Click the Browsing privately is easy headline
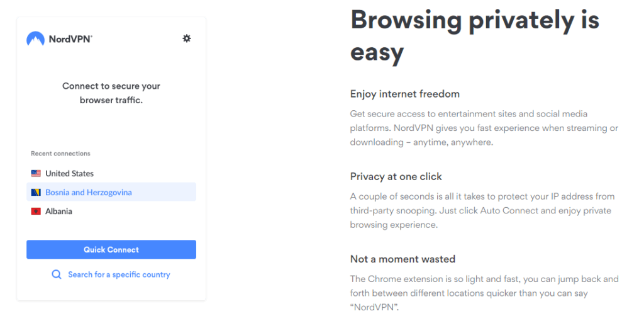The height and width of the screenshot is (328, 644). tap(474, 35)
